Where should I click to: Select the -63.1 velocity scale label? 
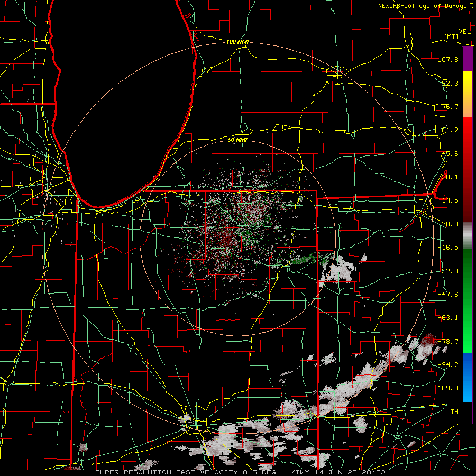coord(448,318)
